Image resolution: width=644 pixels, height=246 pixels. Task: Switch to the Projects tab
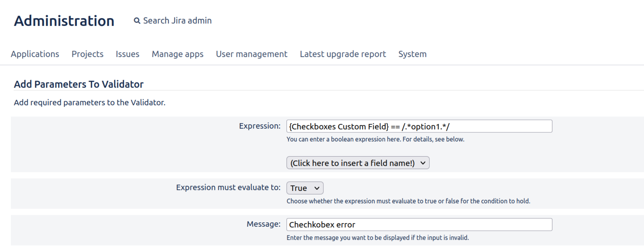(x=87, y=54)
